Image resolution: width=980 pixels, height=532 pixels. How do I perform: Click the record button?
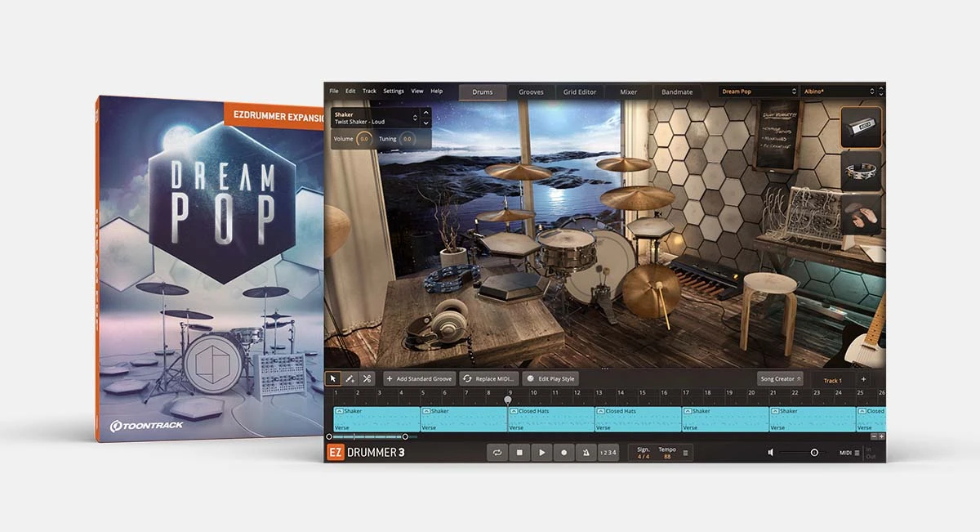point(563,452)
